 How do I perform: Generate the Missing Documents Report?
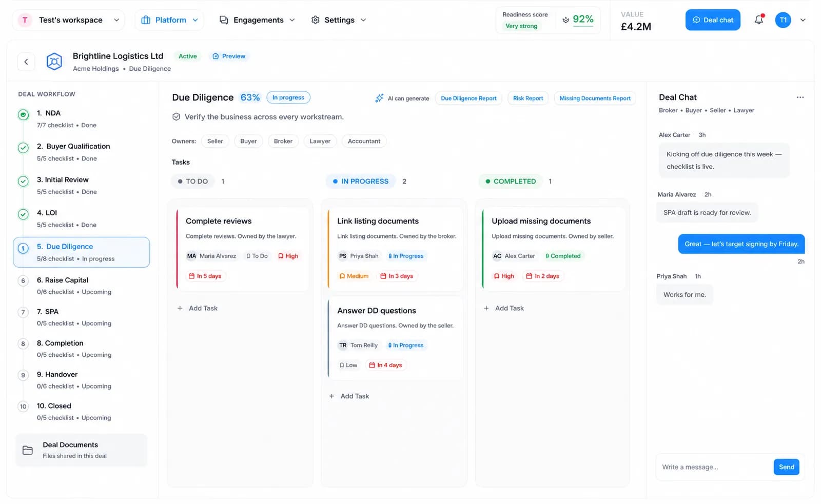(595, 98)
